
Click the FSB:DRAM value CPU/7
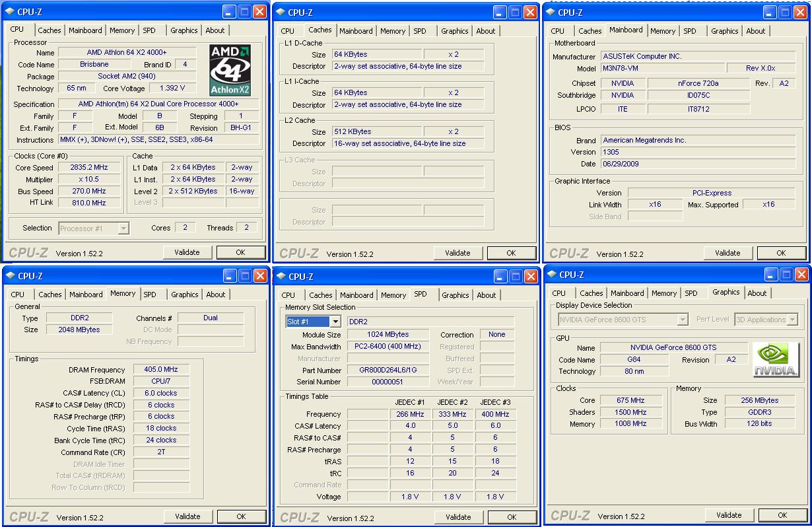161,382
